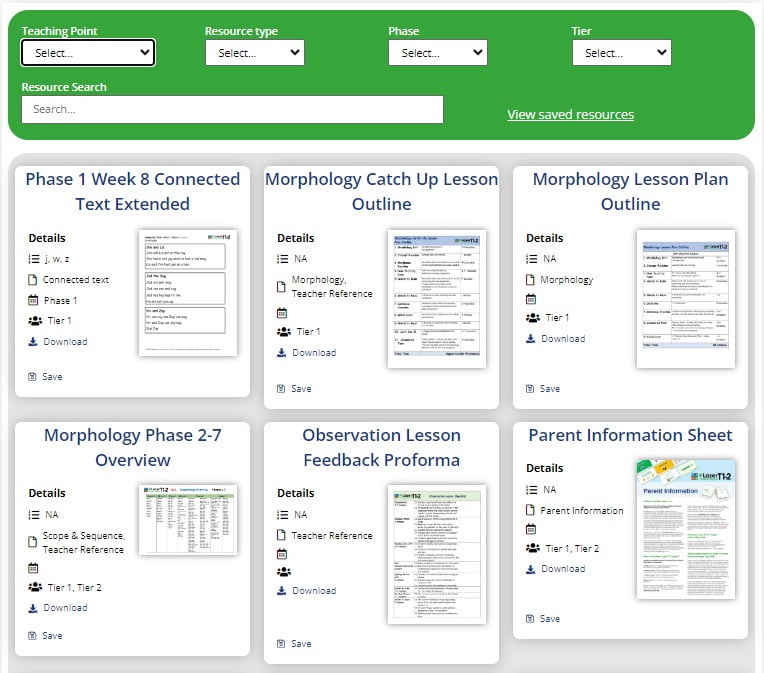Click download icon for Morphology Lesson Plan Outline
This screenshot has height=673, width=764.
[x=531, y=339]
